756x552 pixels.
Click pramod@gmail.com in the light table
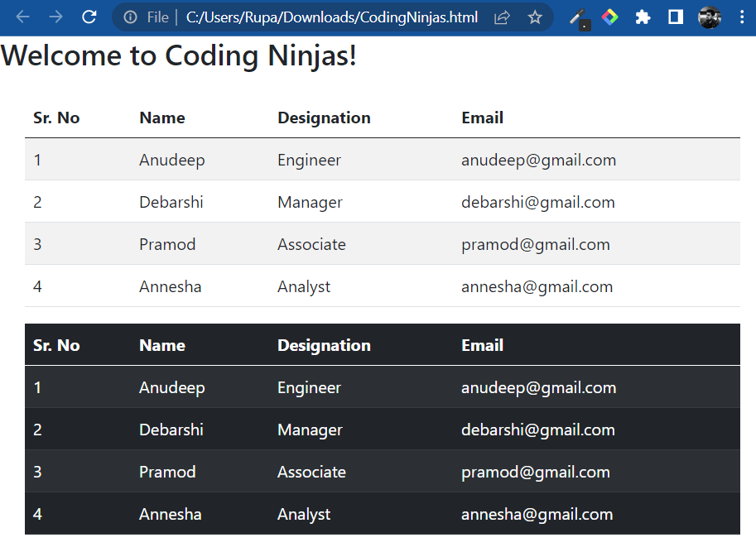point(534,244)
